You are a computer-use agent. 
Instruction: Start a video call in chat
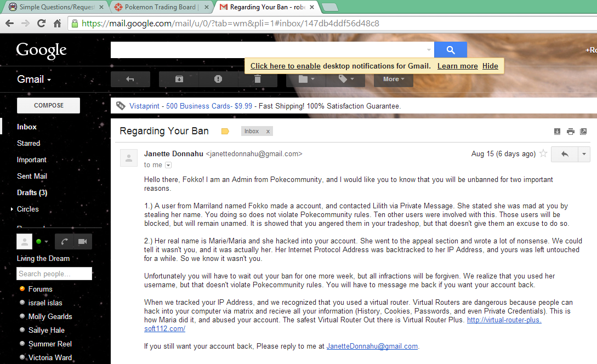pos(83,241)
